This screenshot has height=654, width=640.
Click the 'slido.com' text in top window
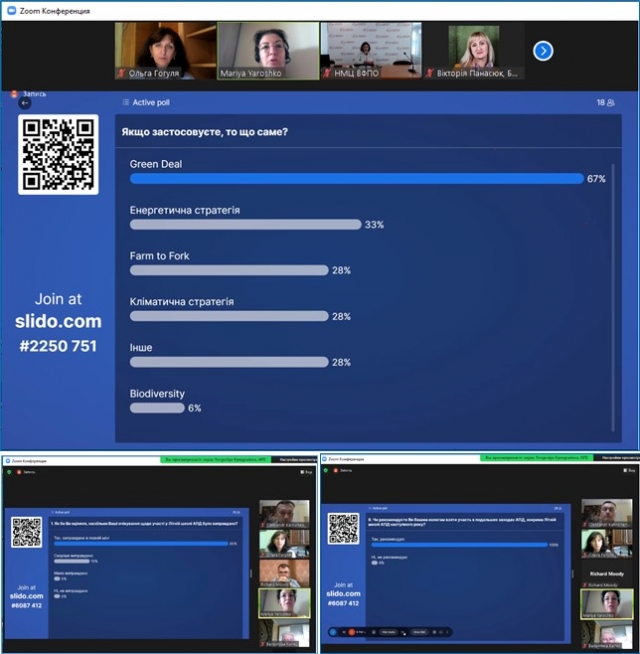pyautogui.click(x=58, y=322)
